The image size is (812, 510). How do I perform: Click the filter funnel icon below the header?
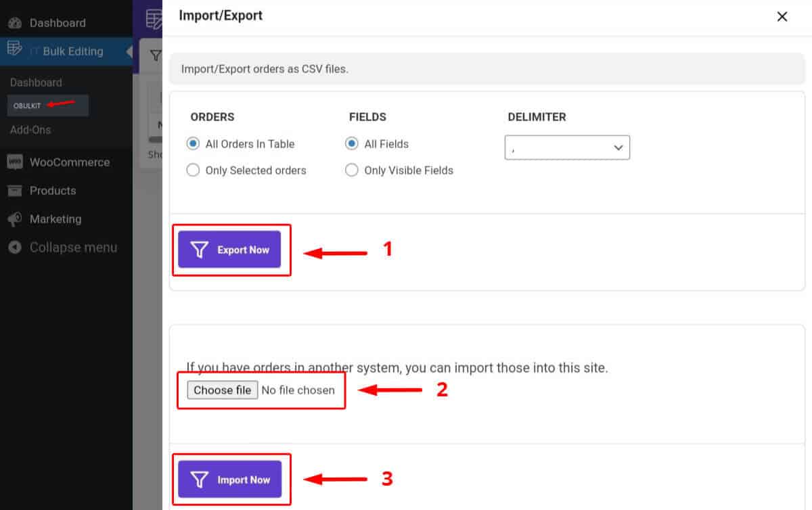(157, 55)
